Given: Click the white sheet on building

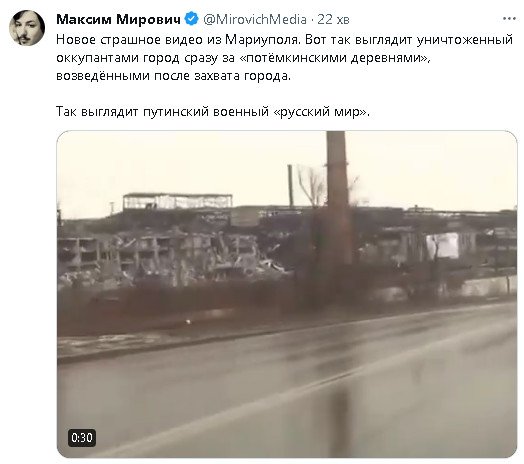Looking at the screenshot, I should click(x=443, y=246).
